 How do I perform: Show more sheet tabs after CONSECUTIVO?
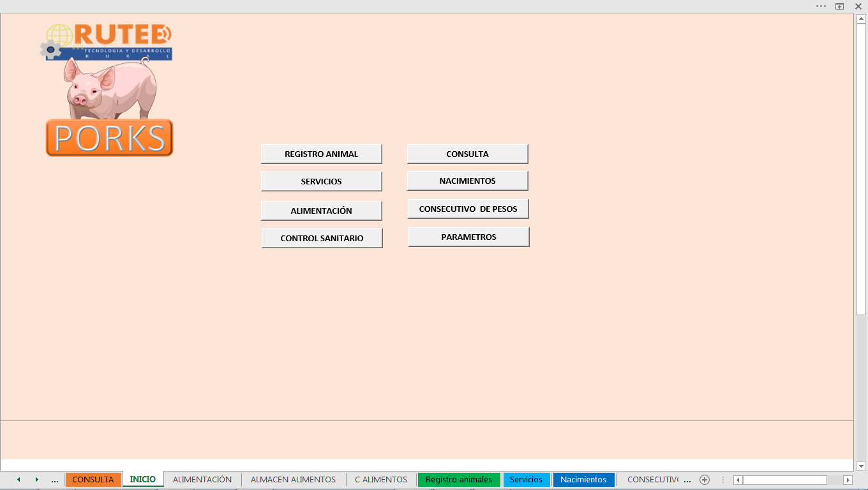pyautogui.click(x=687, y=480)
